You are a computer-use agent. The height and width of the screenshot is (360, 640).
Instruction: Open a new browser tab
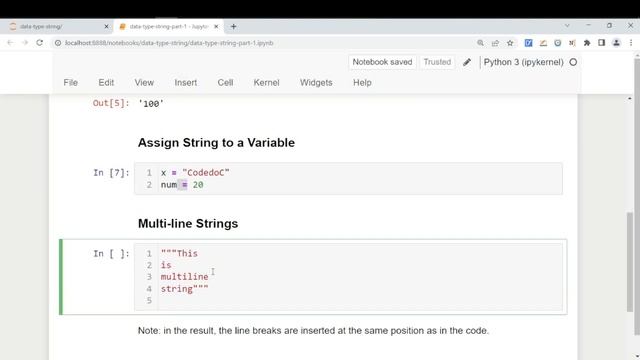tap(233, 27)
